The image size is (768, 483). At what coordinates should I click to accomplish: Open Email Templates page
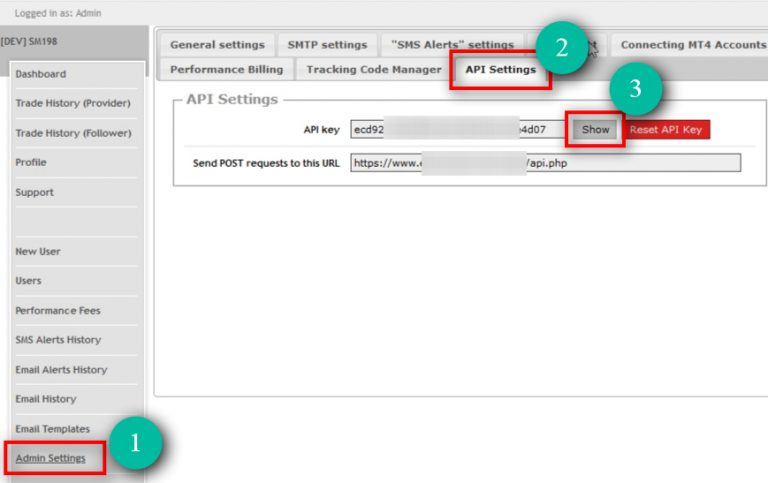click(x=52, y=429)
